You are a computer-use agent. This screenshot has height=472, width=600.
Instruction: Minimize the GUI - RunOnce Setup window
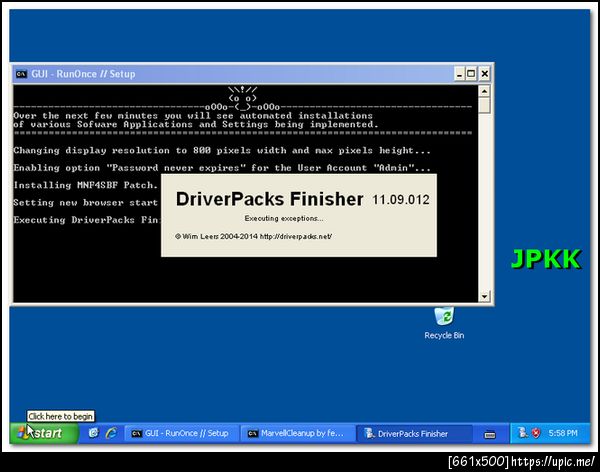(459, 73)
